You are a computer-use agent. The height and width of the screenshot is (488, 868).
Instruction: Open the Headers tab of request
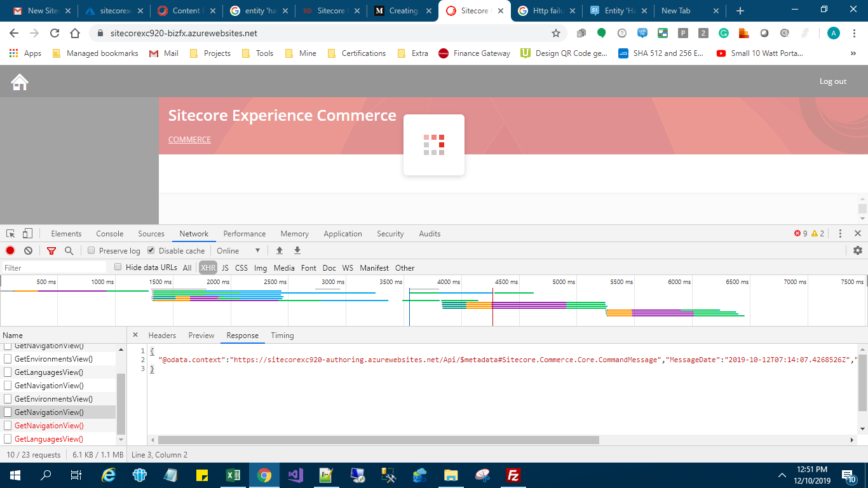162,335
